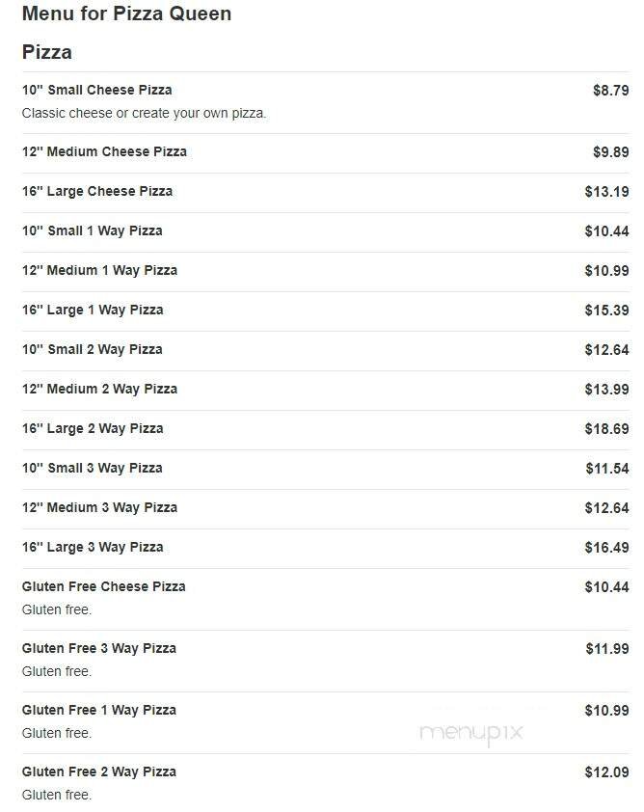Select the 12" Medium 1 Way Pizza

pyautogui.click(x=99, y=271)
